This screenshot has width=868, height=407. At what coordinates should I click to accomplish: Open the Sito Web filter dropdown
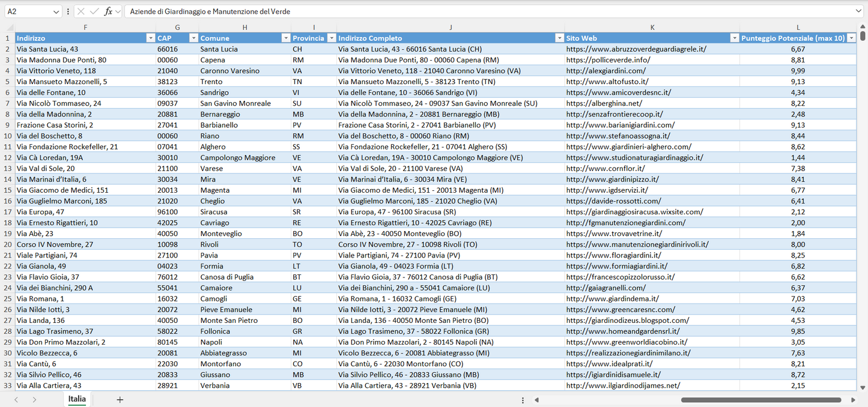point(734,38)
